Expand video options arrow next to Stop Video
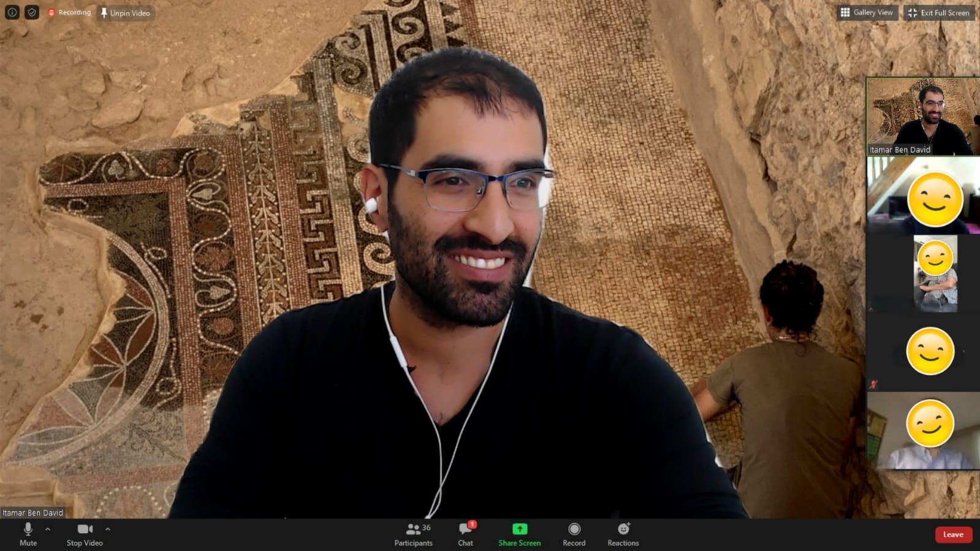Screen dimensions: 980x551 coord(108,528)
